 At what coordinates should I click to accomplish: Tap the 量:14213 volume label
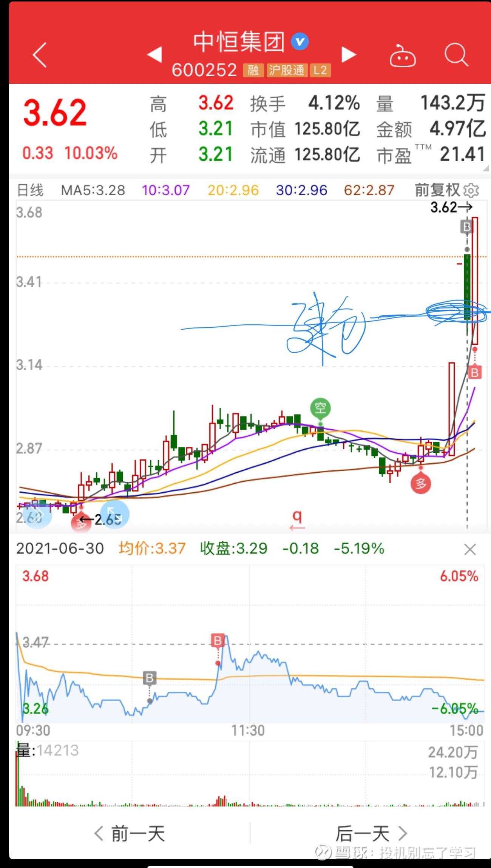click(48, 751)
